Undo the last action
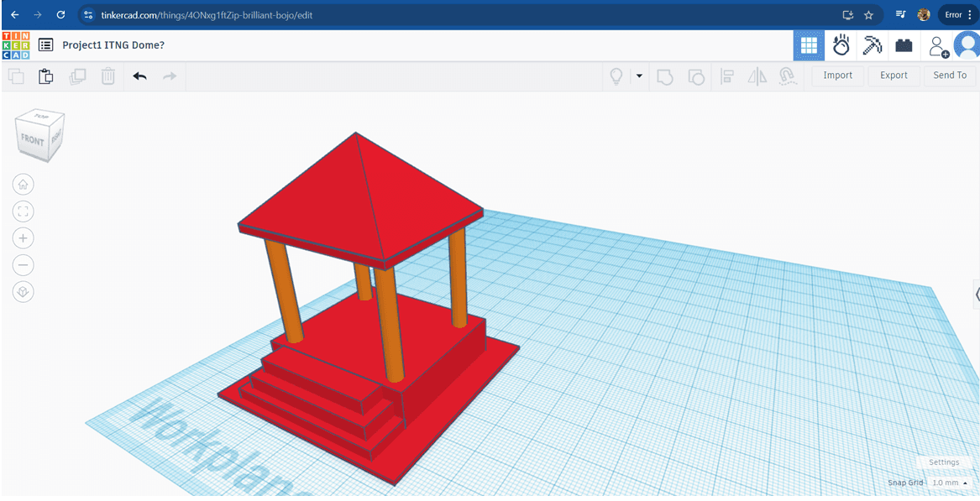The image size is (980, 501). [x=139, y=76]
